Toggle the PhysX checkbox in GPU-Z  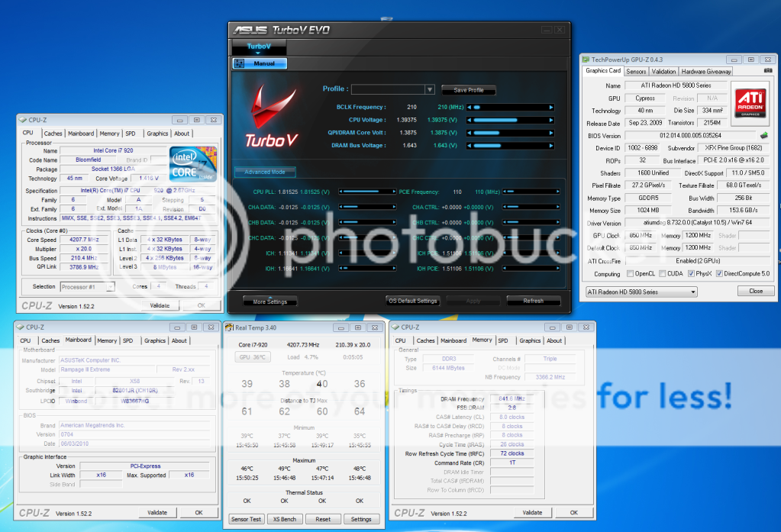[691, 273]
